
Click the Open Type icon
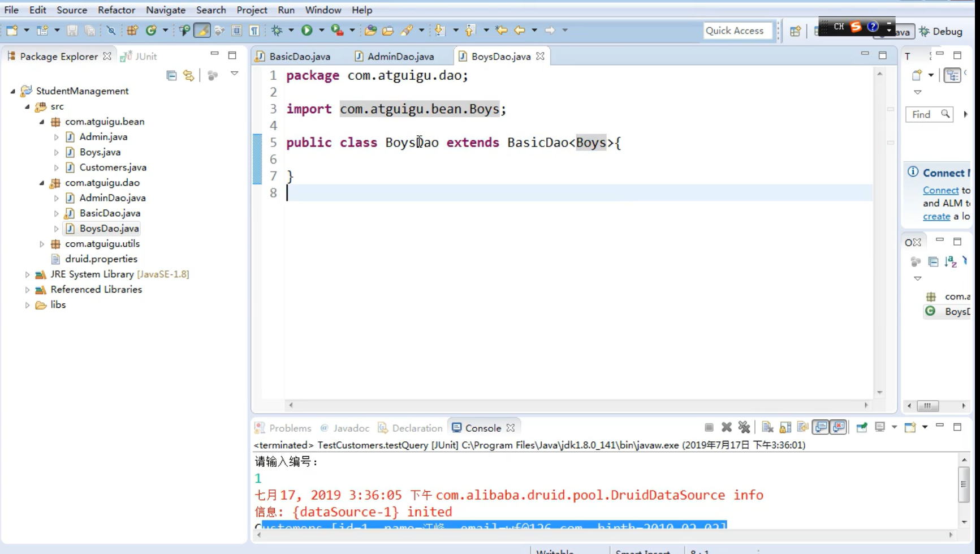pos(370,31)
